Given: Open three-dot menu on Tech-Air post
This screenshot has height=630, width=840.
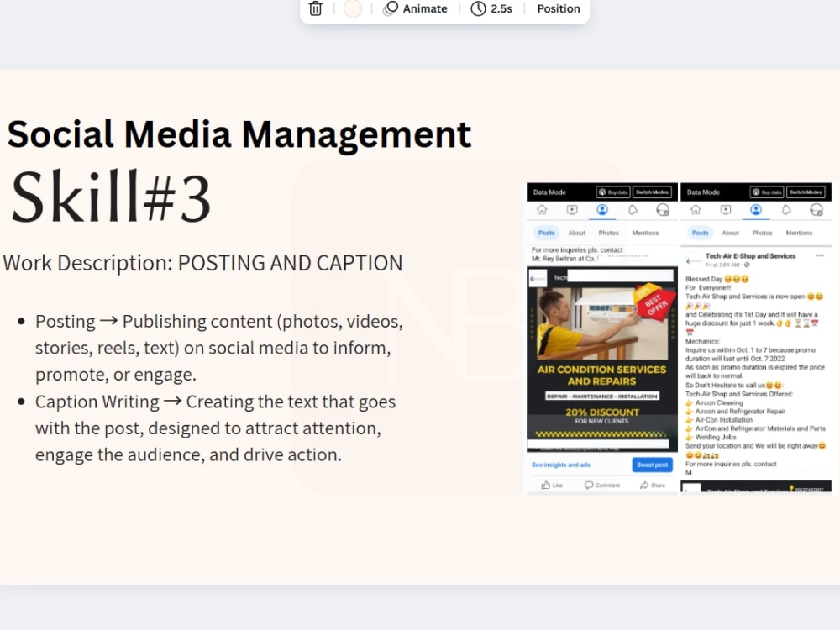Looking at the screenshot, I should (820, 255).
